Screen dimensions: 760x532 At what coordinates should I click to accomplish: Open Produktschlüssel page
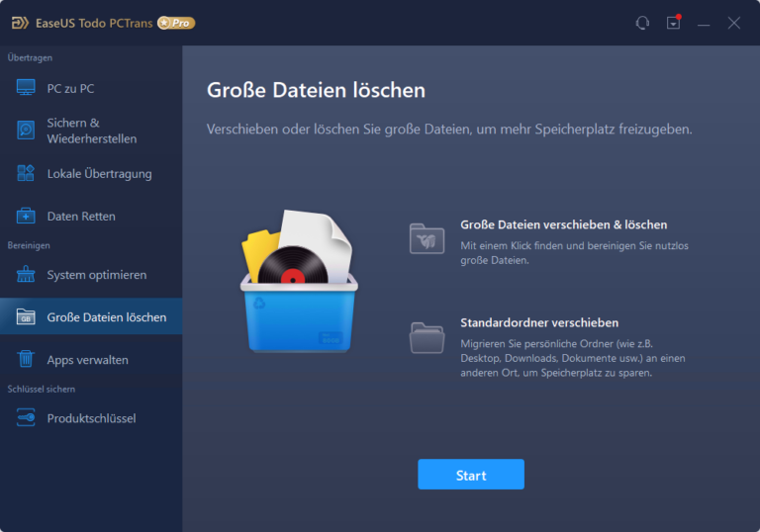click(x=91, y=418)
